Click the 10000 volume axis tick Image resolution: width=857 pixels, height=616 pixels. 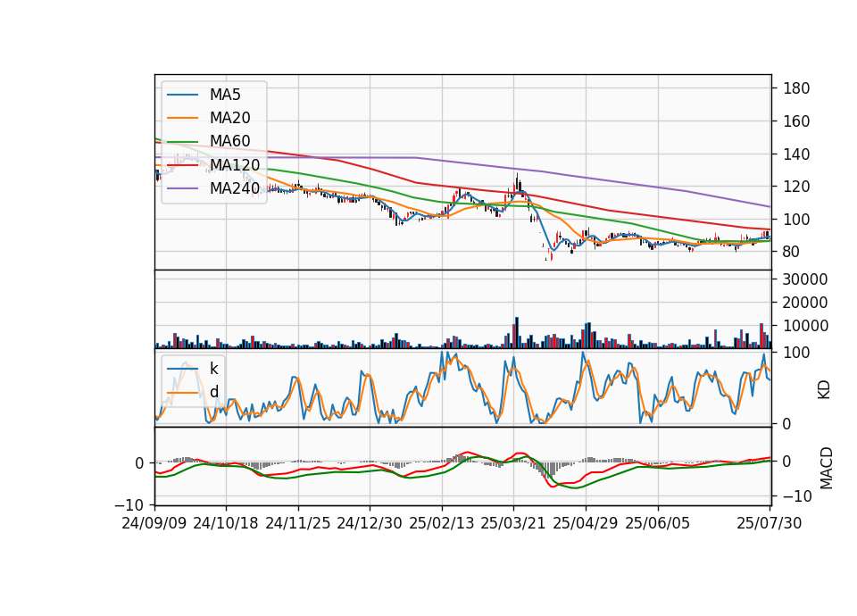click(805, 326)
